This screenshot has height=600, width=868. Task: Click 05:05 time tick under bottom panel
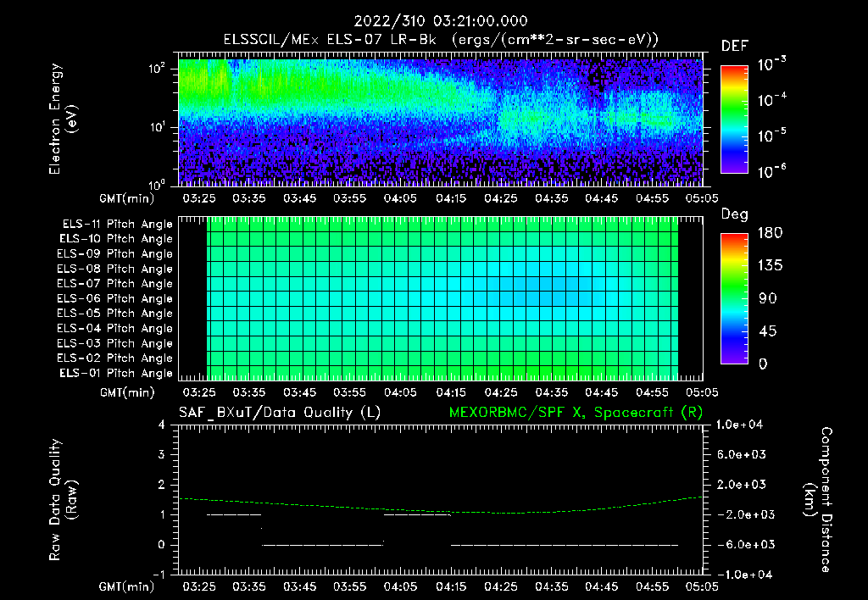(702, 586)
